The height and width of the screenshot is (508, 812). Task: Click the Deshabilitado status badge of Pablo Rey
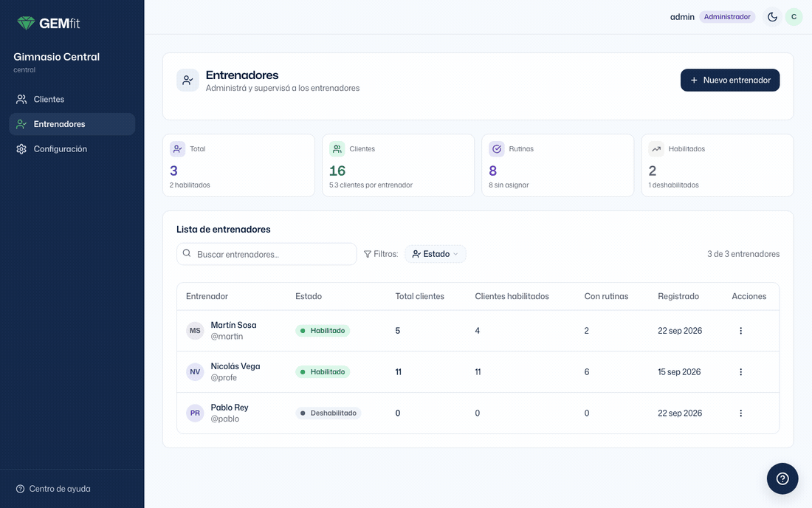(328, 413)
